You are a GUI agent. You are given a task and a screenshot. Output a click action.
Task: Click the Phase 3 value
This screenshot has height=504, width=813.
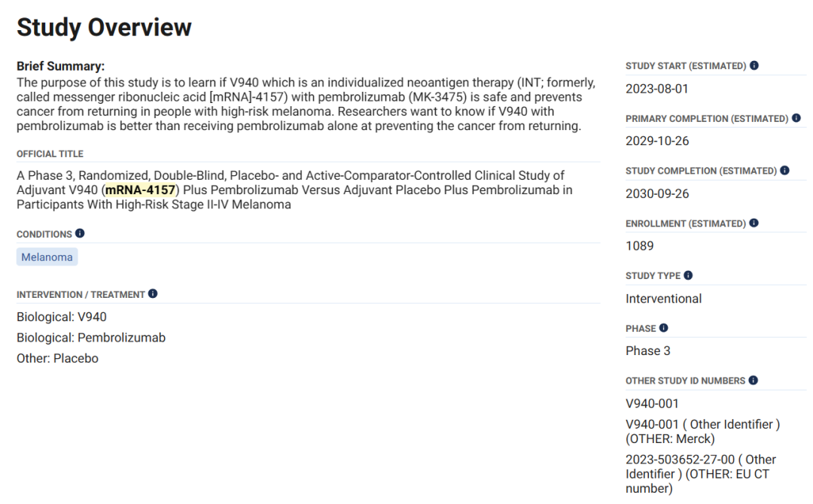647,351
